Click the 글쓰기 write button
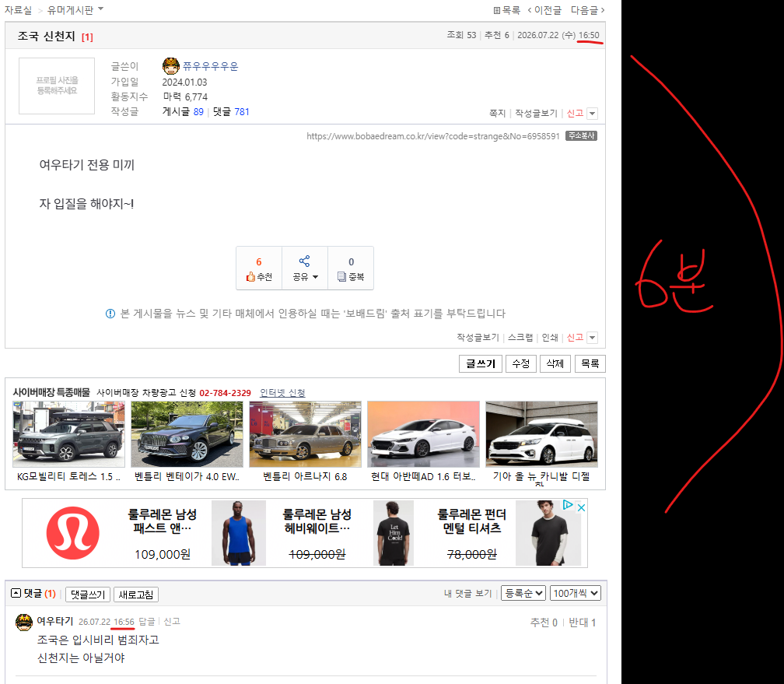The image size is (784, 684). tap(481, 363)
